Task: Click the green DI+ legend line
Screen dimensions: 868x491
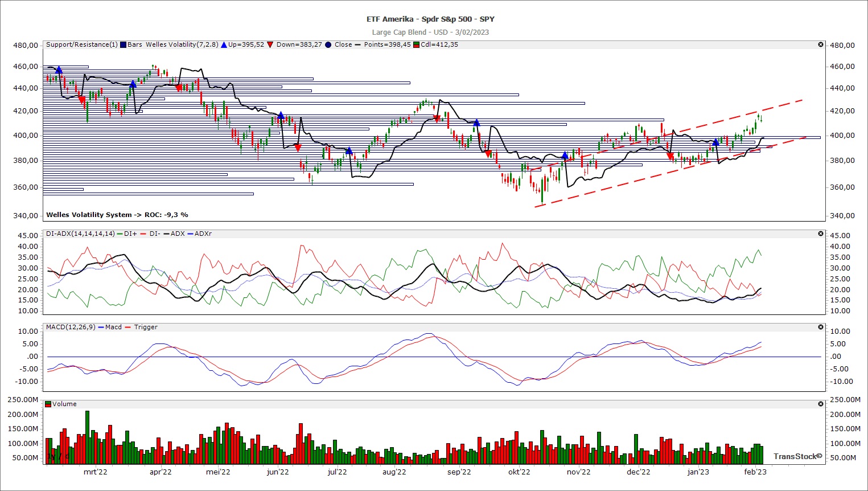Action: point(120,234)
